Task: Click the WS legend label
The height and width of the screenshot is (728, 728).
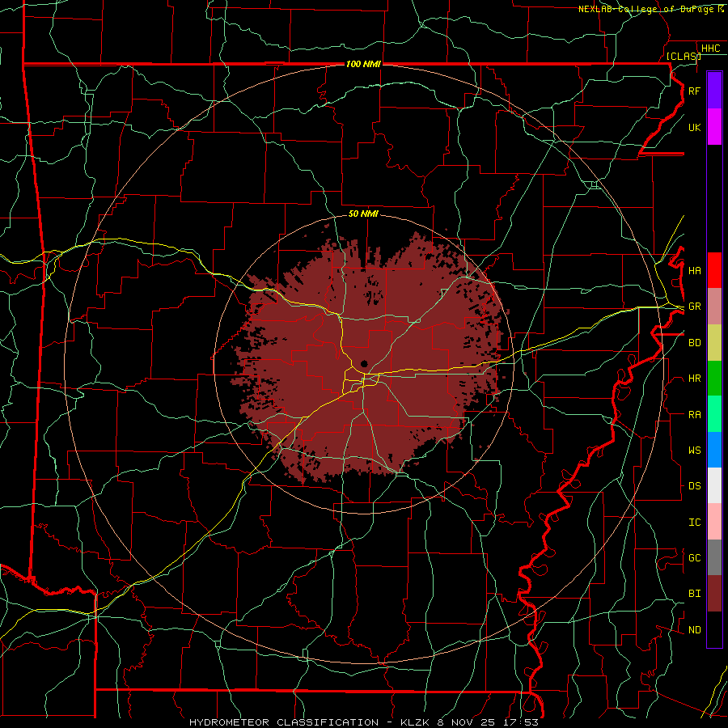Action: [694, 451]
